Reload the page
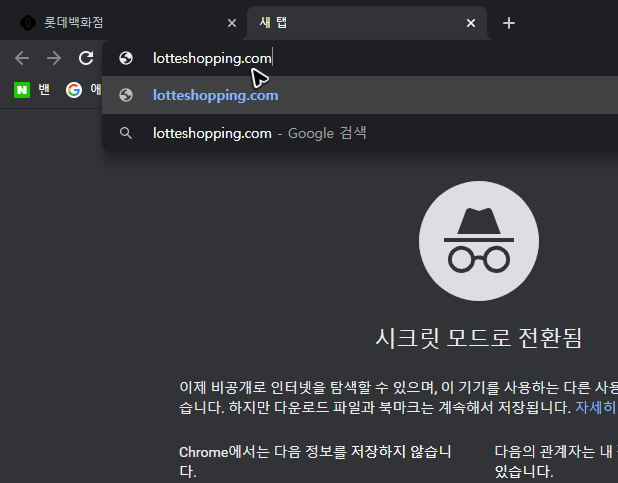618x483 pixels. (x=86, y=58)
